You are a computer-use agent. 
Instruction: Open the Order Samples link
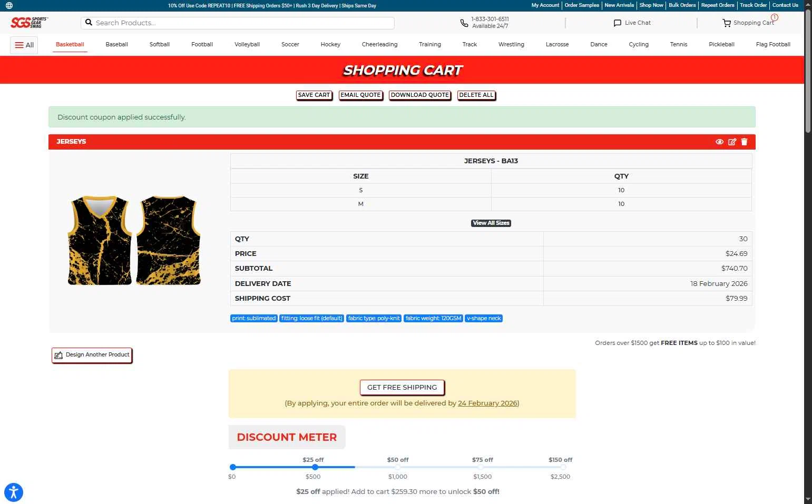click(x=582, y=5)
